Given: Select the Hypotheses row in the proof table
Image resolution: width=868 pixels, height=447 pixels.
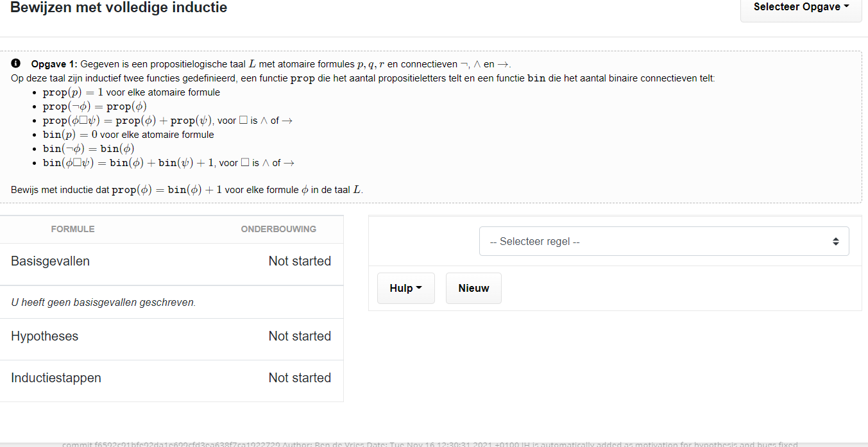Looking at the screenshot, I should coord(44,336).
